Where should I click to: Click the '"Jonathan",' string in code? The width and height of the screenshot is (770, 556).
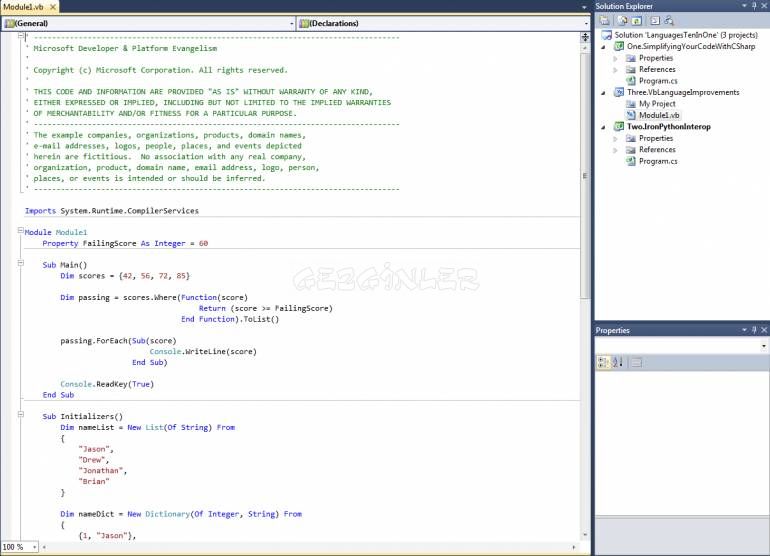pos(102,471)
